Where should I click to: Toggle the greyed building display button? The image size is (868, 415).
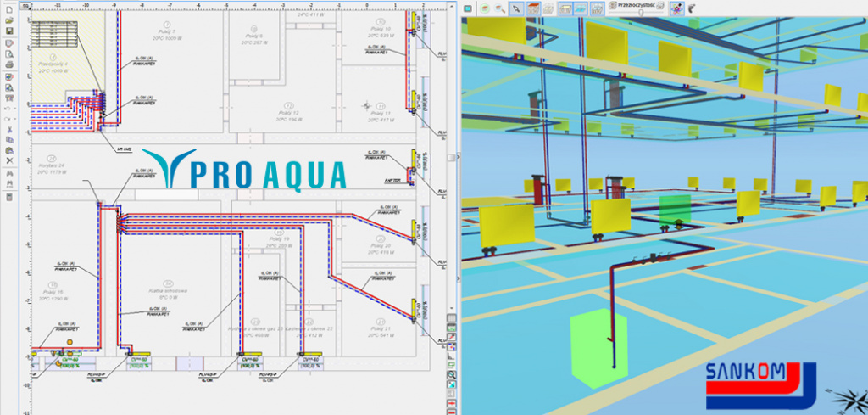coord(548,8)
